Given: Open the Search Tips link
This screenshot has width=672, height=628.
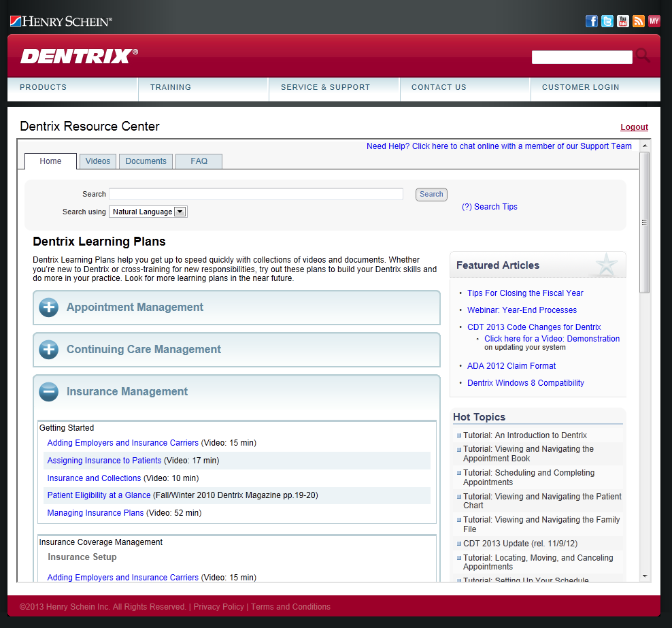Looking at the screenshot, I should (x=490, y=207).
